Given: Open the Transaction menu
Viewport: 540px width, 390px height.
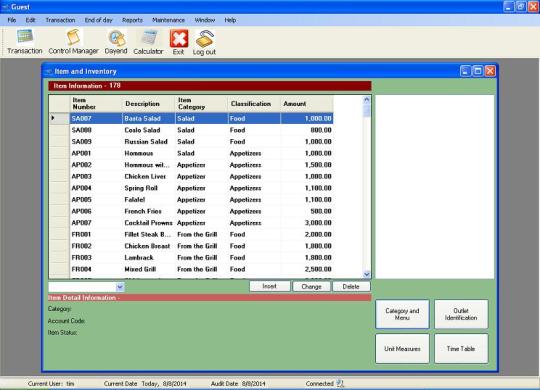Looking at the screenshot, I should coord(60,20).
